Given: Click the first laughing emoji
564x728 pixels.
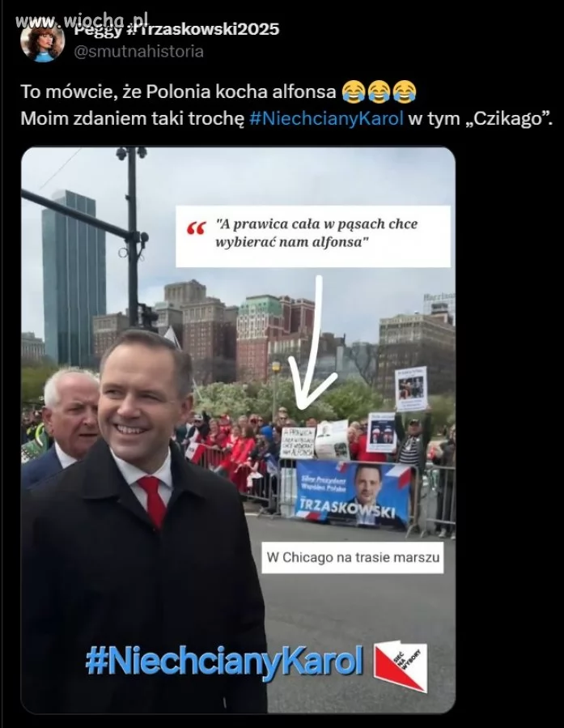Looking at the screenshot, I should tap(354, 92).
